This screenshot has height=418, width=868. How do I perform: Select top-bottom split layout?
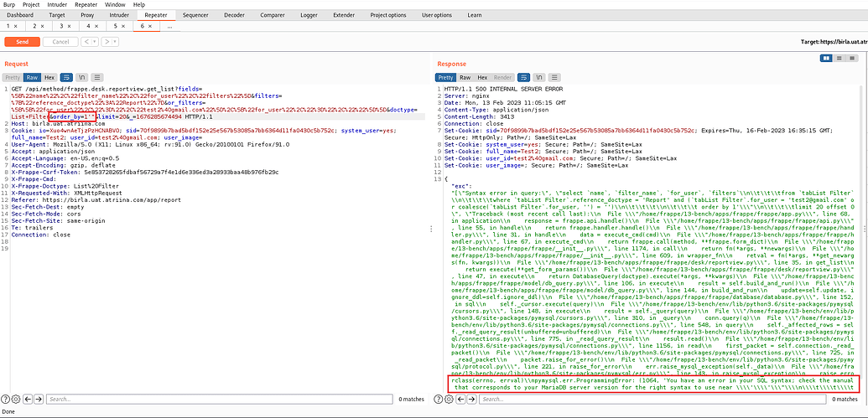839,58
